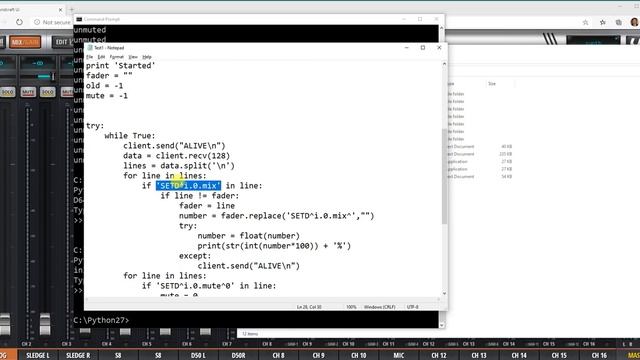Select the D50R channel name strip
The width and height of the screenshot is (640, 360).
[x=238, y=356]
